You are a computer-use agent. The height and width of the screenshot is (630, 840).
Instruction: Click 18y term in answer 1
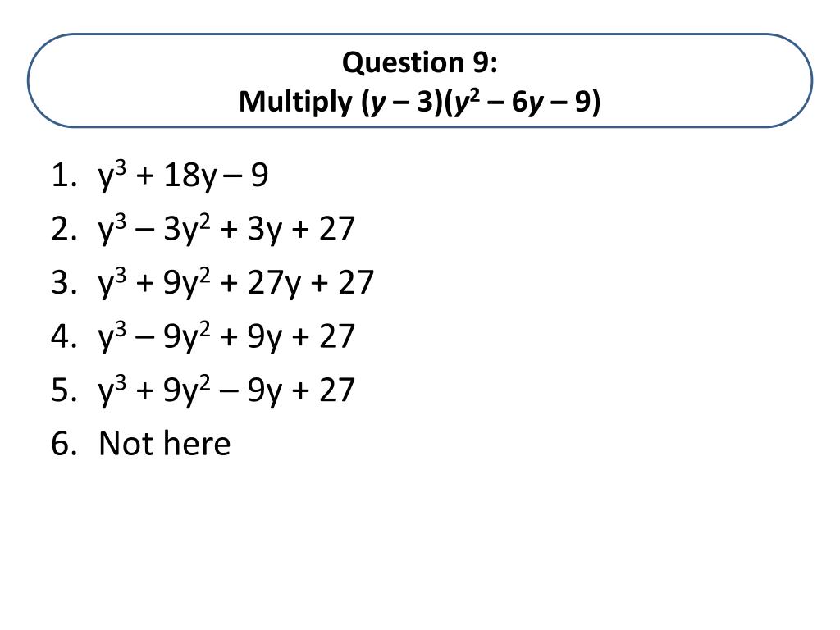[x=190, y=176]
